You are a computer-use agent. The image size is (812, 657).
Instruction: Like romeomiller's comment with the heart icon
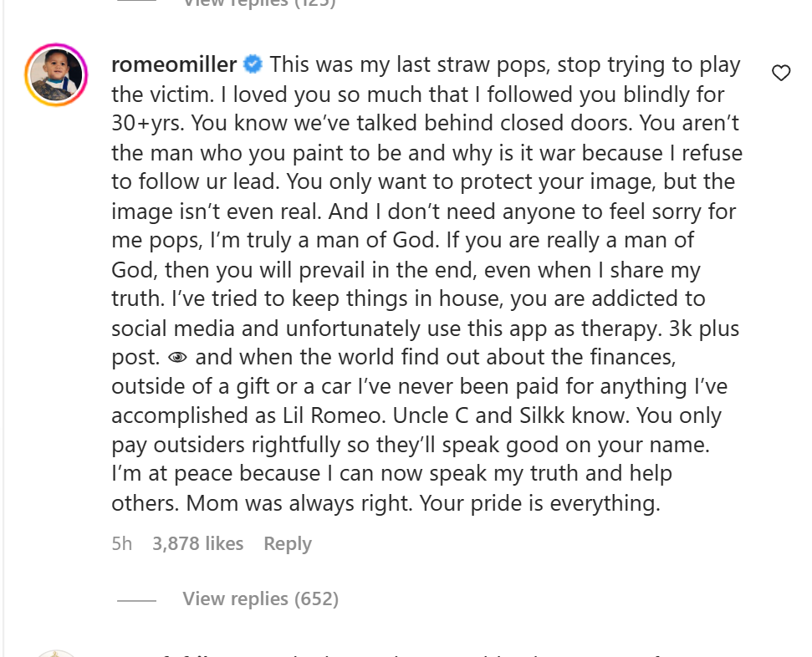(781, 73)
